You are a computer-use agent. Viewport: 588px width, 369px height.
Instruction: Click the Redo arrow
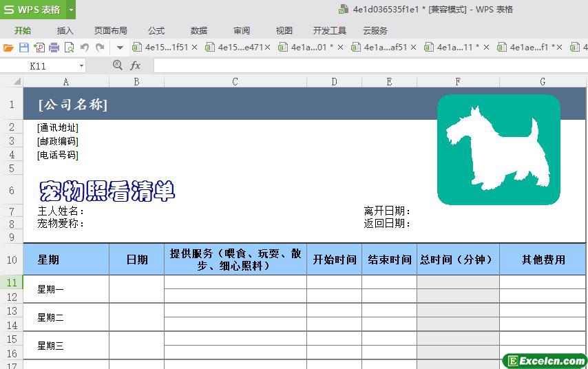click(x=100, y=48)
